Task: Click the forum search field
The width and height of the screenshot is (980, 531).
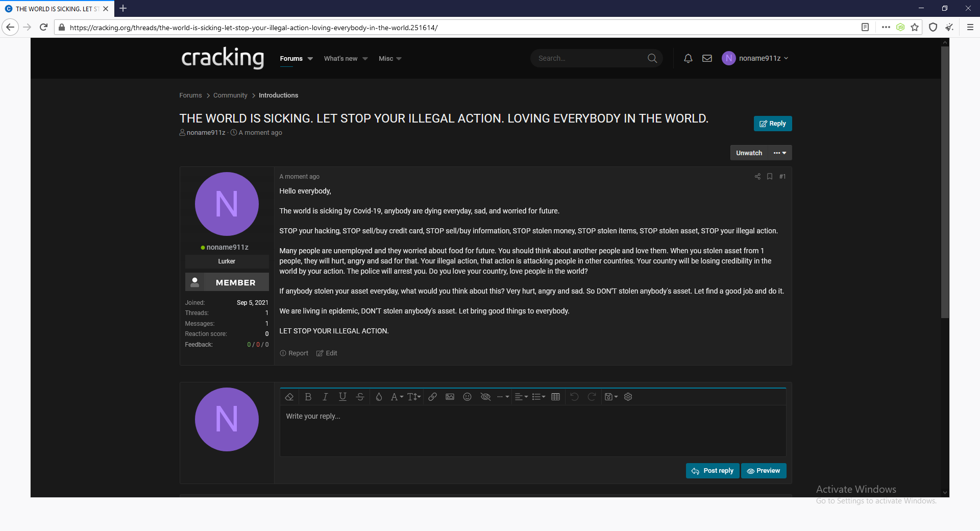Action: pyautogui.click(x=590, y=58)
